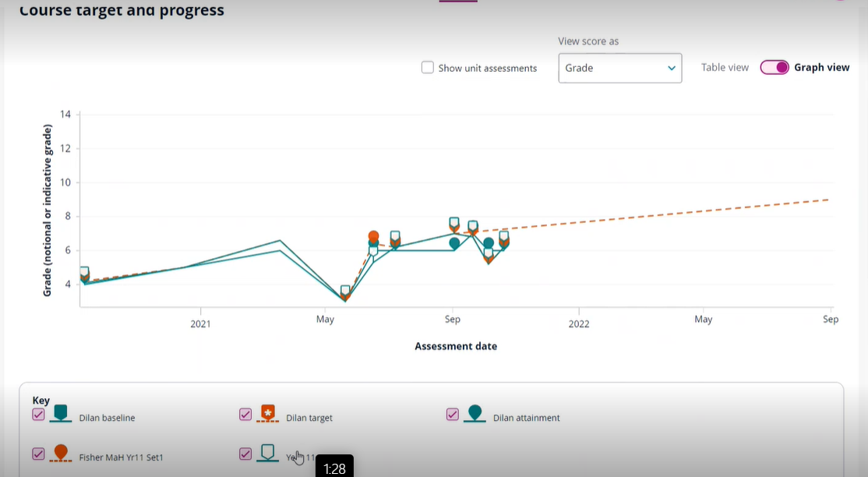Select the orange target marker above July 2021
Image resolution: width=868 pixels, height=477 pixels.
[x=374, y=235]
